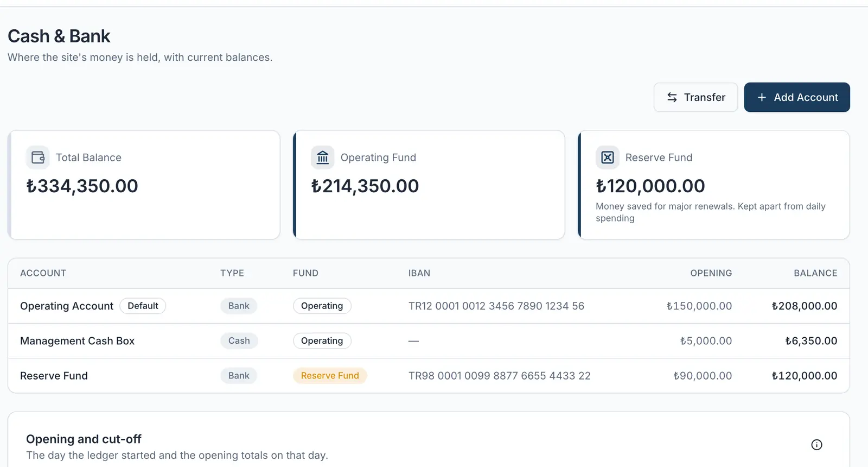Click the ₺6,350.00 balance
This screenshot has height=467, width=868.
[811, 340]
